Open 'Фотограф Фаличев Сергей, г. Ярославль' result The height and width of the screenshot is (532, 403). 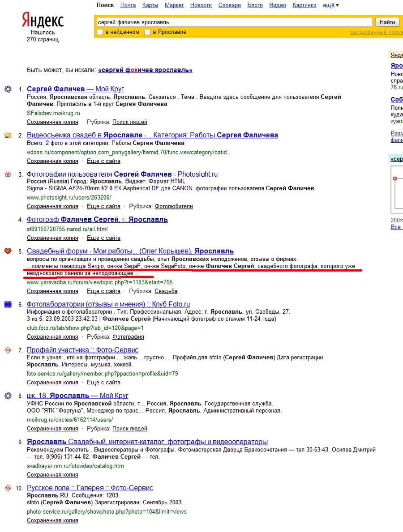click(x=98, y=220)
